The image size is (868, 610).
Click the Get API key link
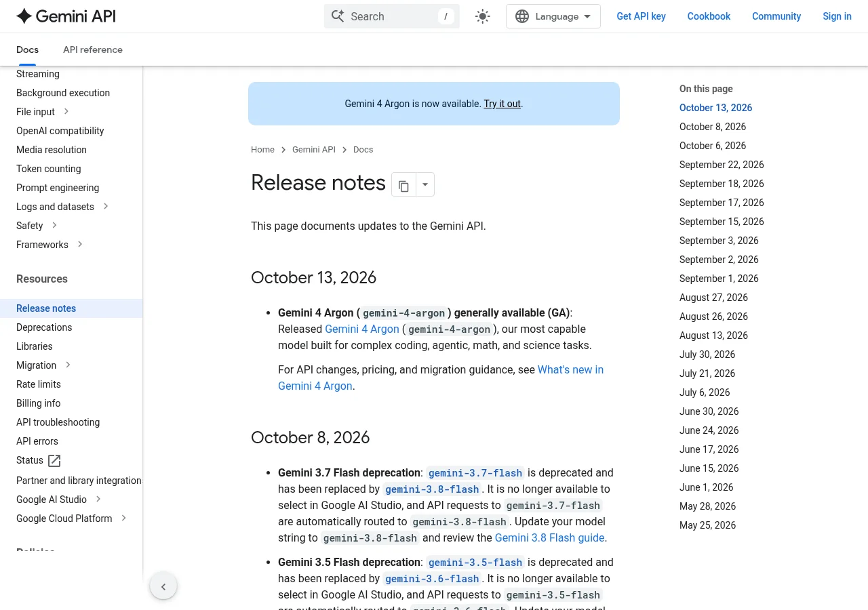point(641,16)
